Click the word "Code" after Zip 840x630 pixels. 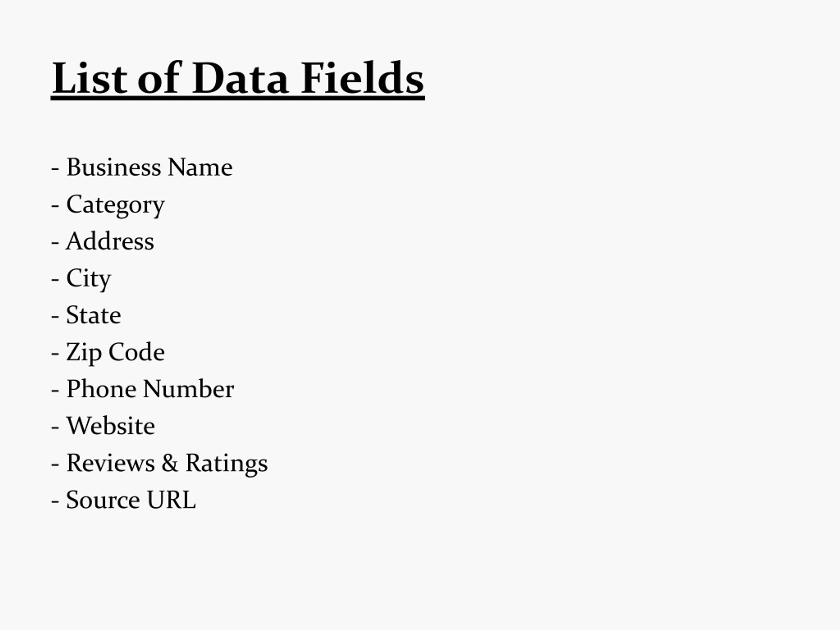pyautogui.click(x=137, y=352)
